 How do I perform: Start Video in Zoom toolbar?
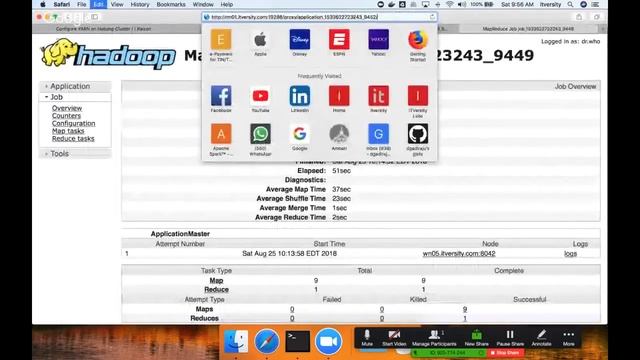tap(394, 338)
